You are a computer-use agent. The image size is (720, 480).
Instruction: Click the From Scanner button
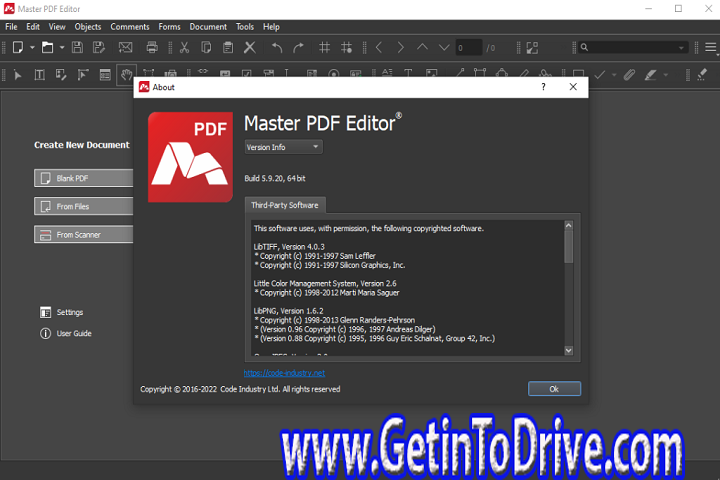point(84,234)
